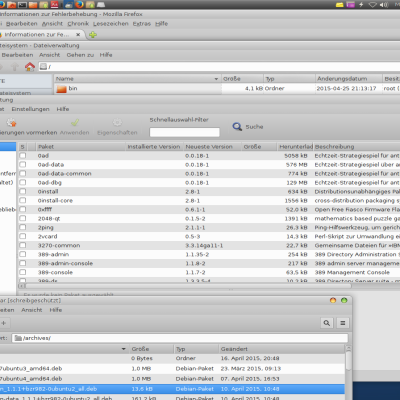Image resolution: width=400 pixels, height=400 pixels.
Task: Click the Suche magnifier icon in Synaptic
Action: 237,127
